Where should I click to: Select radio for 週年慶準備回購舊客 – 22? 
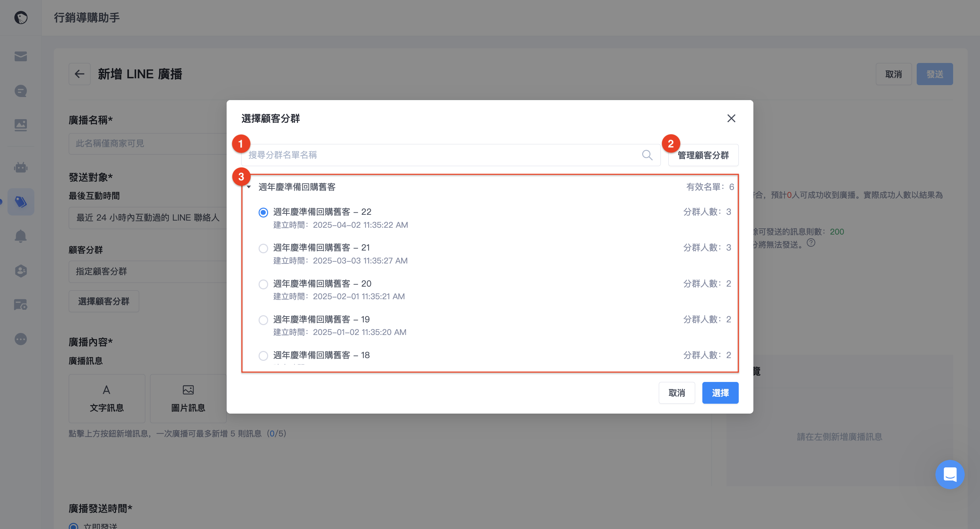coord(263,212)
